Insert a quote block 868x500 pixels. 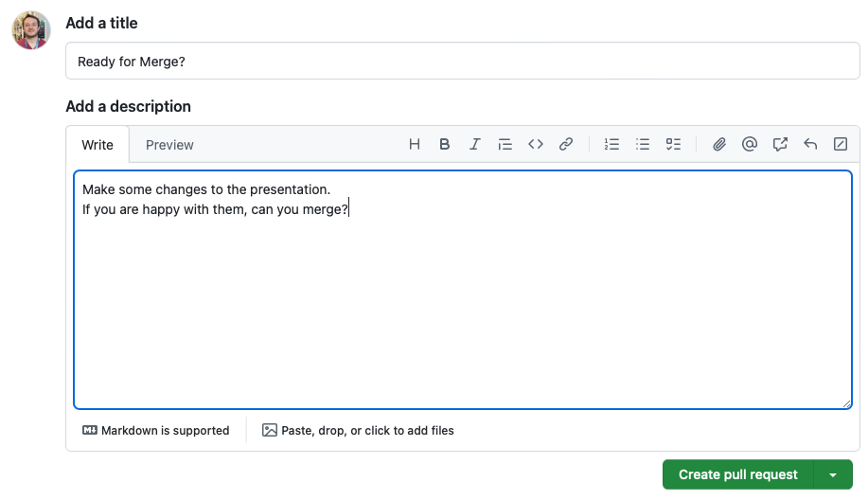505,145
